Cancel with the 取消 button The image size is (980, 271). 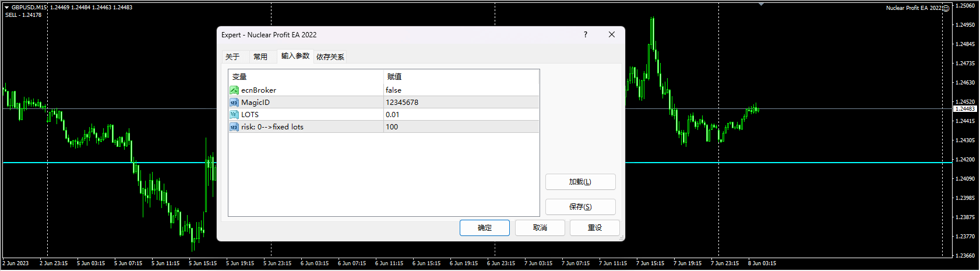coord(540,228)
